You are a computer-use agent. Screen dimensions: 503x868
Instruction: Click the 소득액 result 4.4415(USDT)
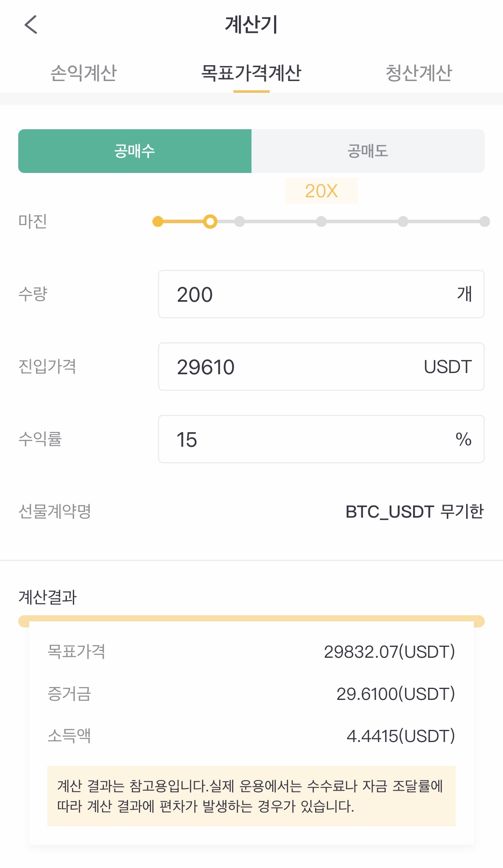tap(401, 736)
